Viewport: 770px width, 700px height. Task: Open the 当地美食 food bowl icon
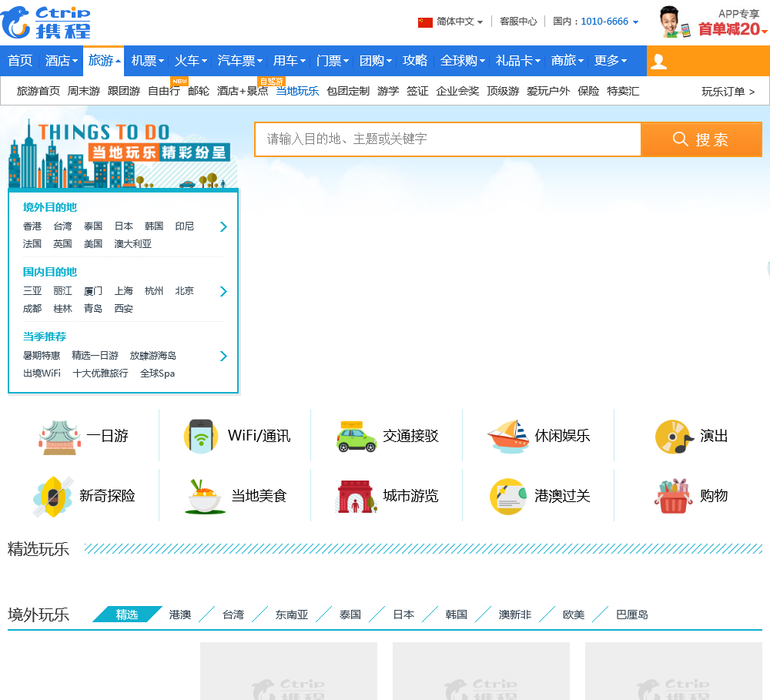[x=205, y=497]
